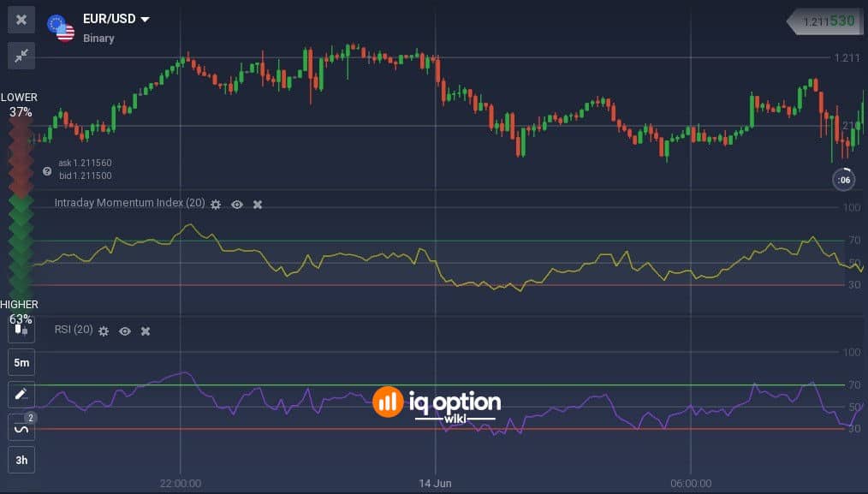Toggle RSI (20) visibility eye
Image resolution: width=868 pixels, height=494 pixels.
125,331
